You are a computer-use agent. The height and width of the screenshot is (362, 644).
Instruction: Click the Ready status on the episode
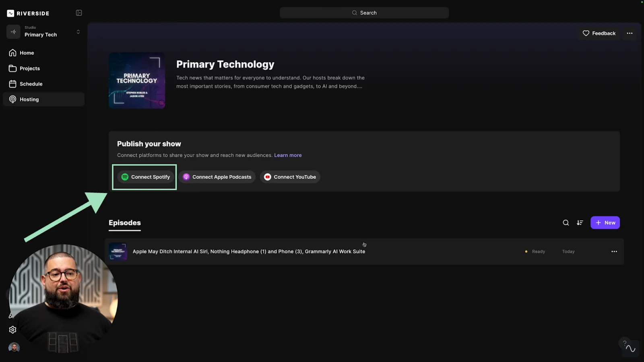pyautogui.click(x=535, y=251)
